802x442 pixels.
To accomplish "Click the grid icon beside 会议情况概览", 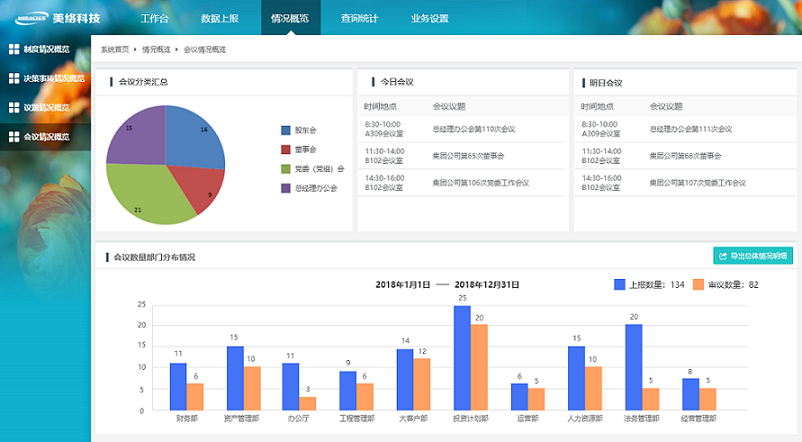I will click(x=13, y=136).
